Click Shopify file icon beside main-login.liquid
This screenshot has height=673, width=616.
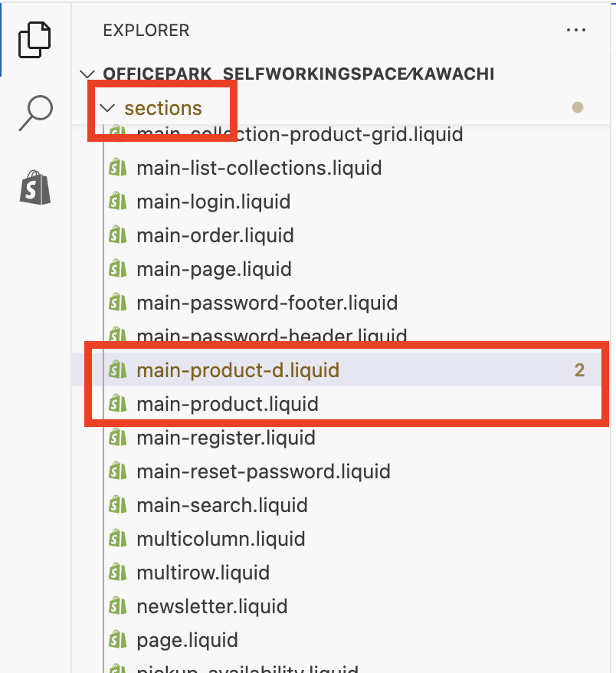(x=117, y=202)
